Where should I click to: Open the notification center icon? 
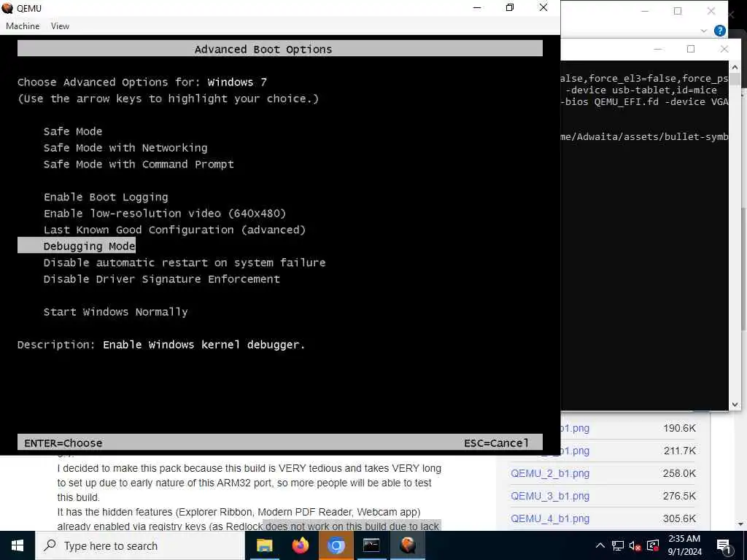[724, 546]
